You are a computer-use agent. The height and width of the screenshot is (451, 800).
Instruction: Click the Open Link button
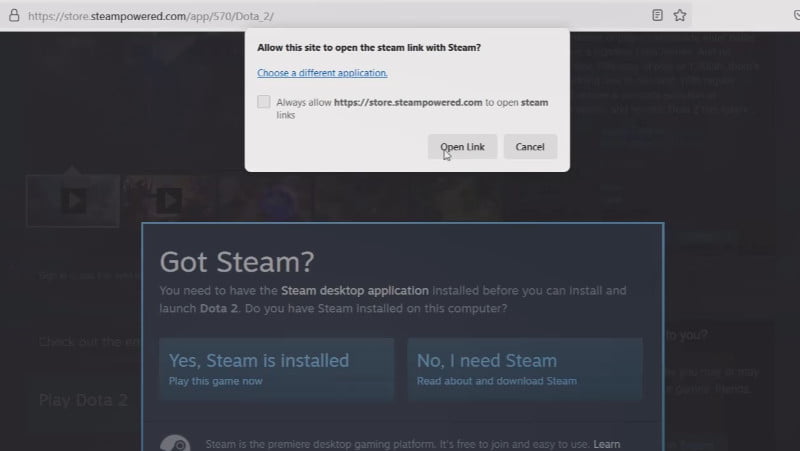(462, 147)
